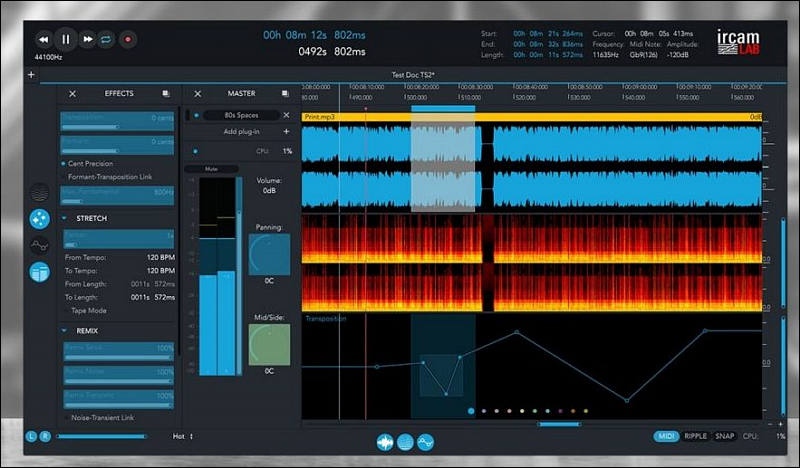
Task: Click the rewind transport button
Action: coord(43,39)
